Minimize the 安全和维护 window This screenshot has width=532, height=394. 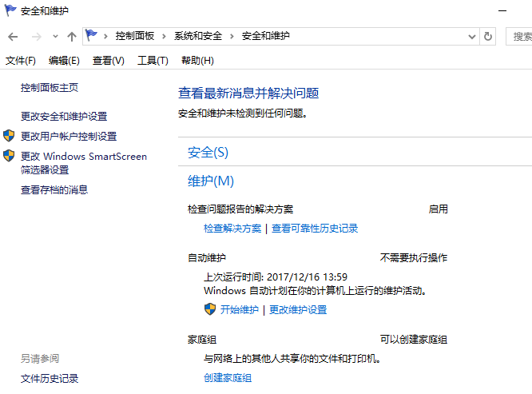click(x=502, y=11)
